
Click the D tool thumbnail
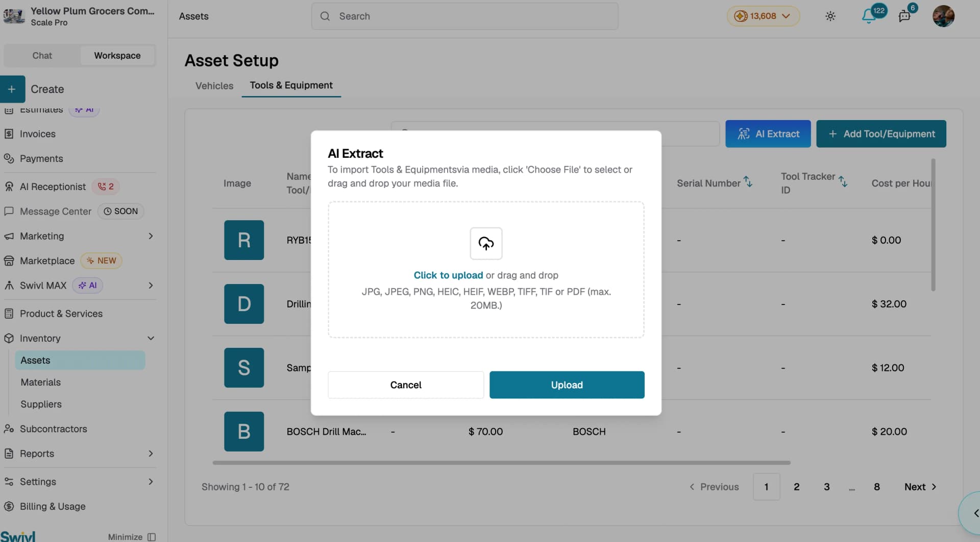click(x=244, y=304)
